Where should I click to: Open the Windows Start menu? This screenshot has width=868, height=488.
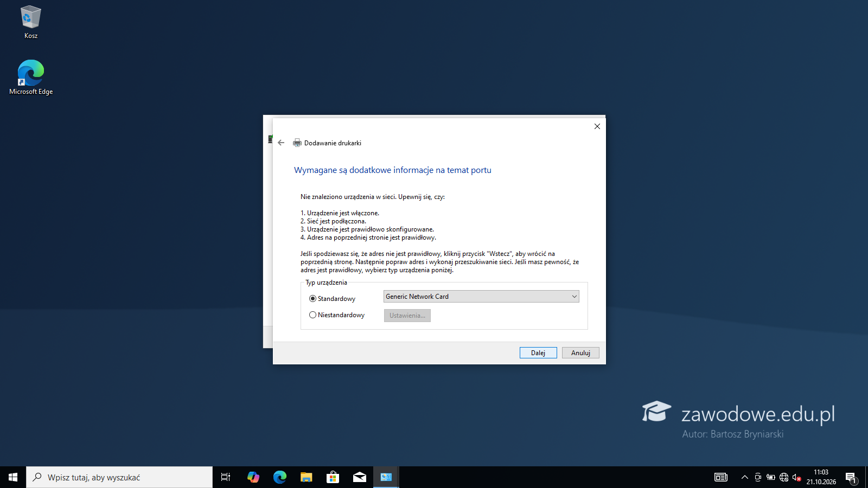click(13, 477)
